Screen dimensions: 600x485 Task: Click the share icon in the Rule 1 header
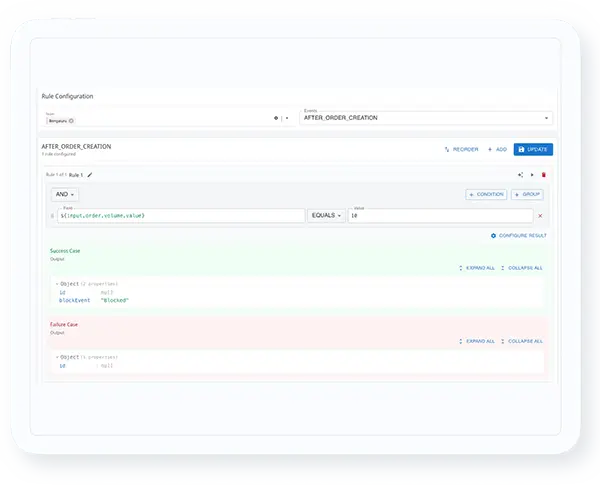click(520, 175)
